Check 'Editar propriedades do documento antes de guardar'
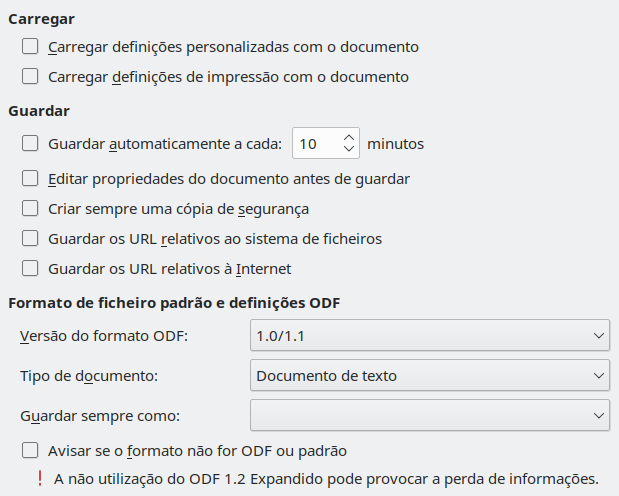Image resolution: width=619 pixels, height=496 pixels. click(x=30, y=179)
